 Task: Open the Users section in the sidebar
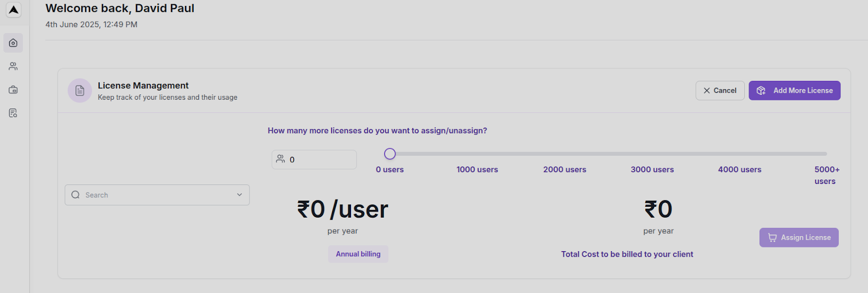pyautogui.click(x=13, y=66)
